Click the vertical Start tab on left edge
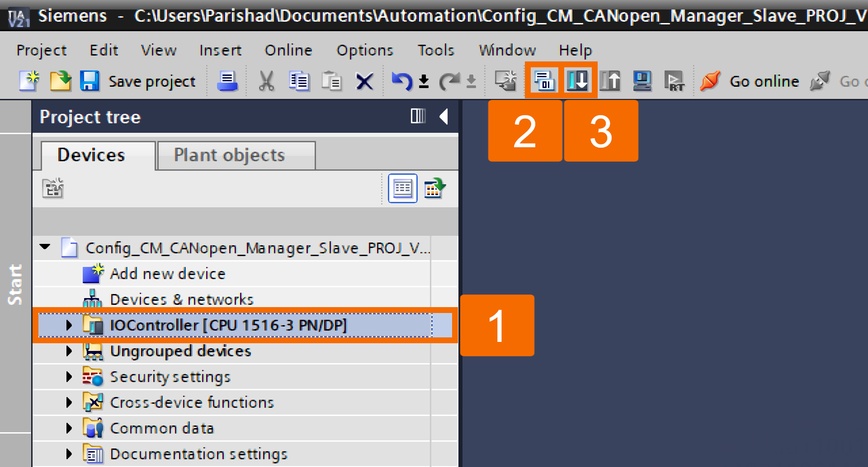The width and height of the screenshot is (868, 467). coord(15,285)
